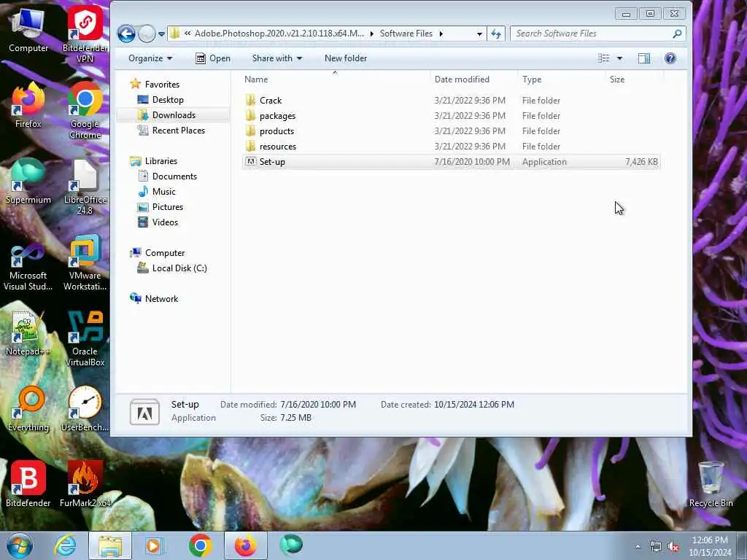Viewport: 747px width, 560px height.
Task: Click New folder button
Action: click(x=345, y=58)
